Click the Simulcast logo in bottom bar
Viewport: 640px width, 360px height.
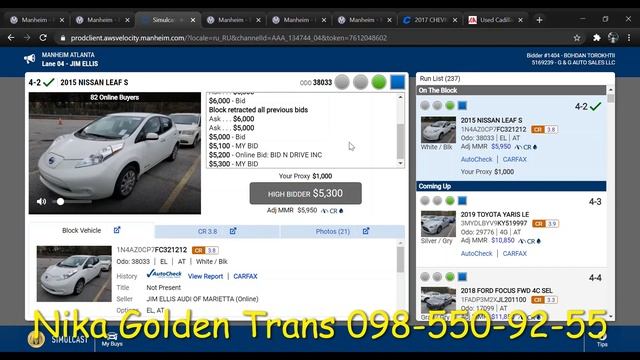(x=58, y=339)
